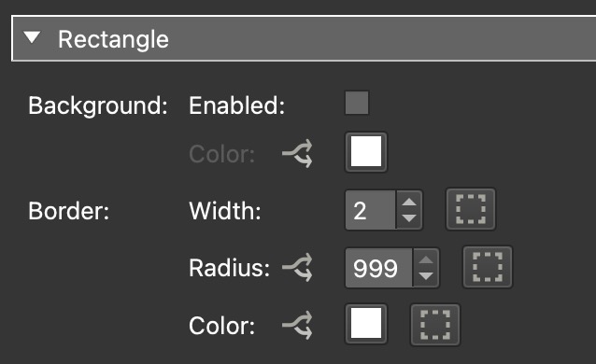Increase Border Radius with up arrow

(x=426, y=259)
